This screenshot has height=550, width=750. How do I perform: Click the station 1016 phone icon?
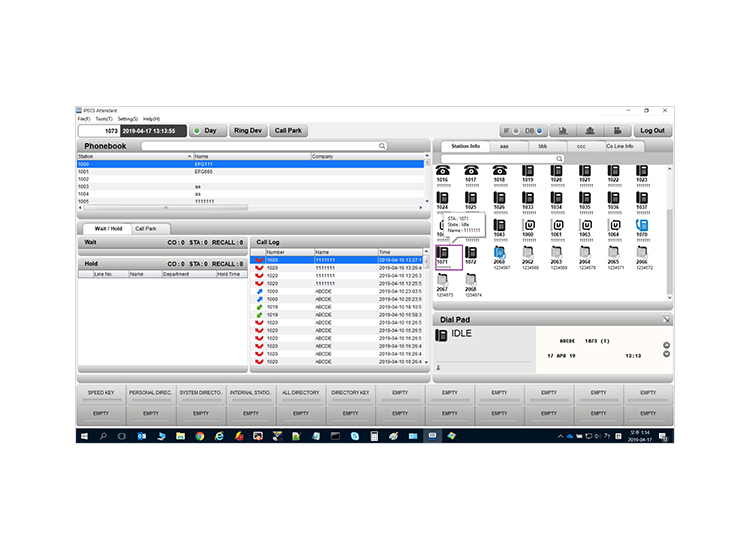point(443,171)
